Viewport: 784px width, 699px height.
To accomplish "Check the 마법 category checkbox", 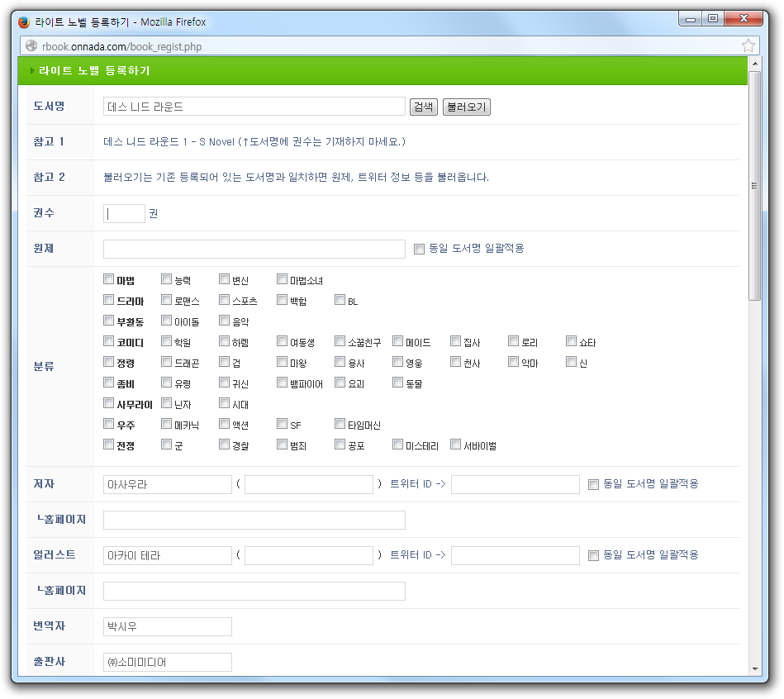I will [108, 279].
